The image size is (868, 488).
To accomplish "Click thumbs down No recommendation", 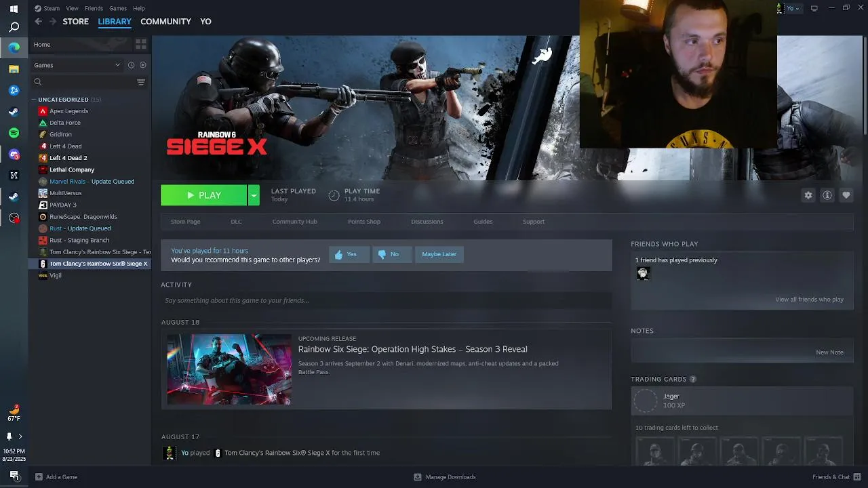I will pos(392,254).
